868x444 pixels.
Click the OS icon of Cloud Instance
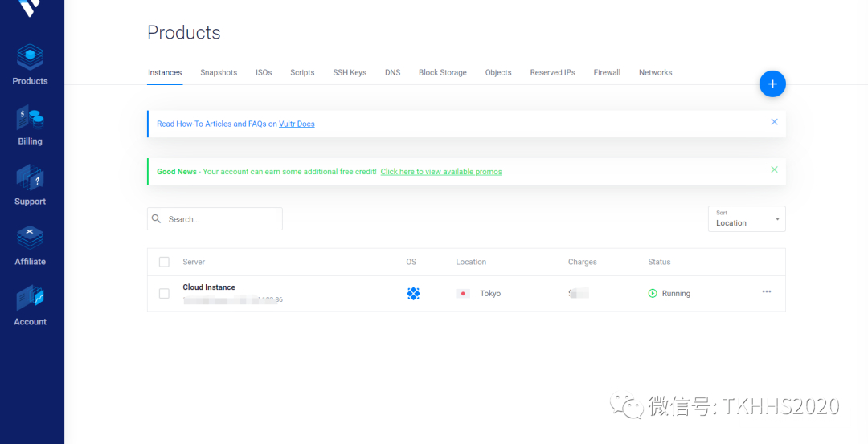click(x=413, y=294)
